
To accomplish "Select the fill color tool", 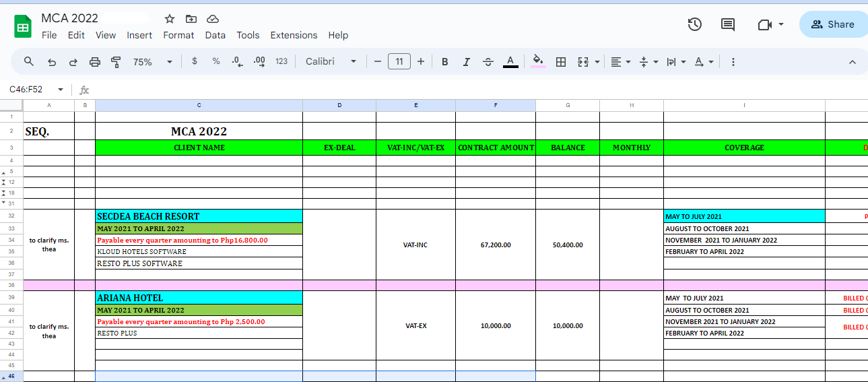I will pyautogui.click(x=538, y=61).
